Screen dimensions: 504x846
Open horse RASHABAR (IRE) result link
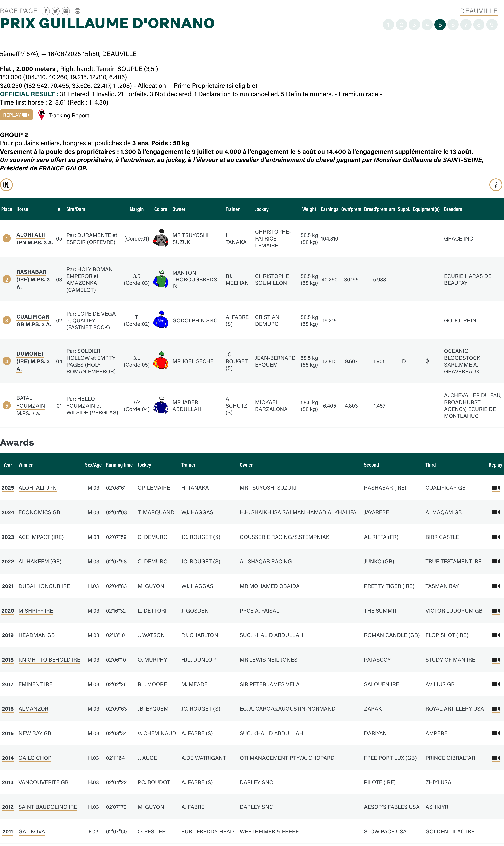click(x=33, y=280)
